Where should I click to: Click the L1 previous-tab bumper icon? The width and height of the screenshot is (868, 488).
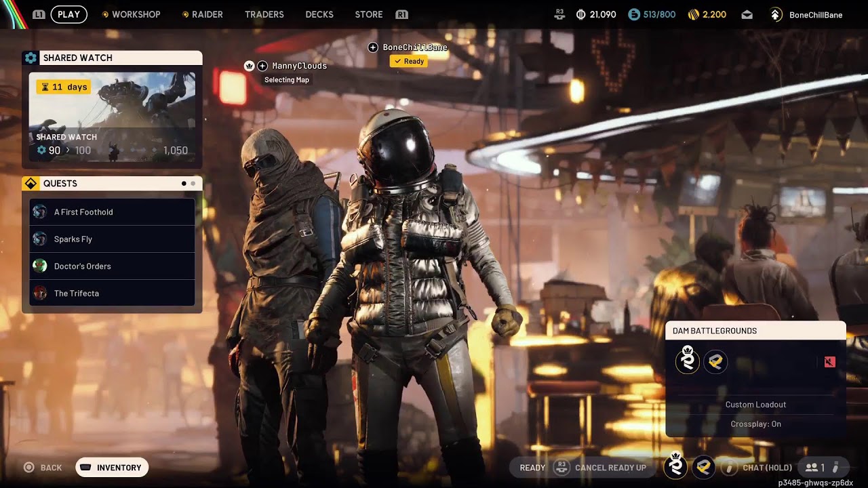pyautogui.click(x=39, y=14)
